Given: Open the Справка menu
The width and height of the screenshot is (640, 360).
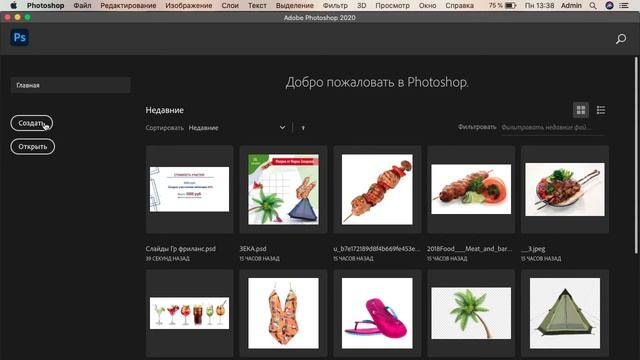Looking at the screenshot, I should 460,6.
